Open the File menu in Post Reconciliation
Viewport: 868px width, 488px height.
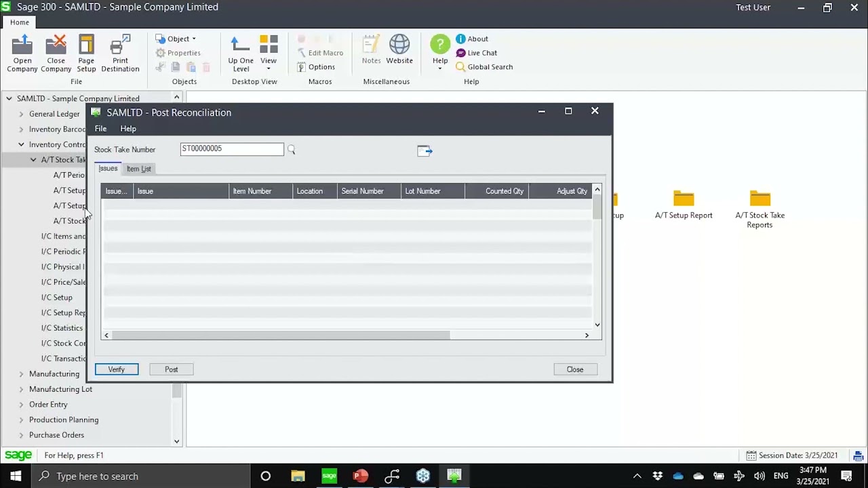coord(100,129)
